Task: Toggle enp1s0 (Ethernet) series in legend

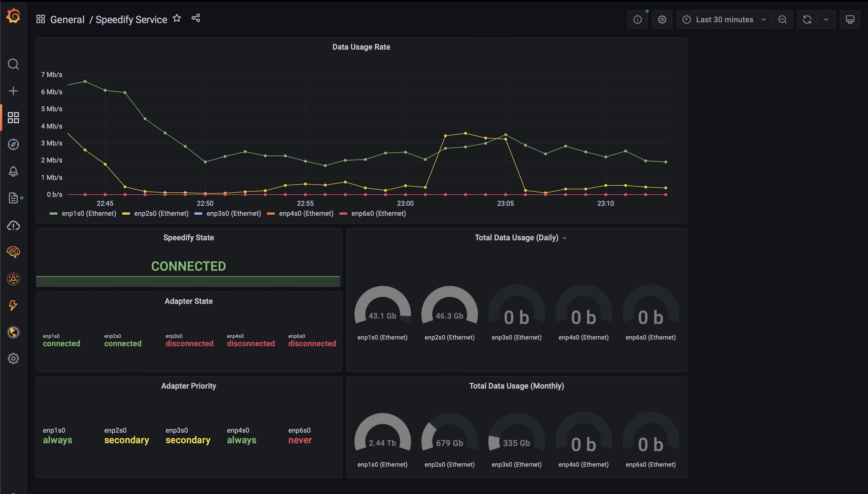Action: [x=89, y=214]
